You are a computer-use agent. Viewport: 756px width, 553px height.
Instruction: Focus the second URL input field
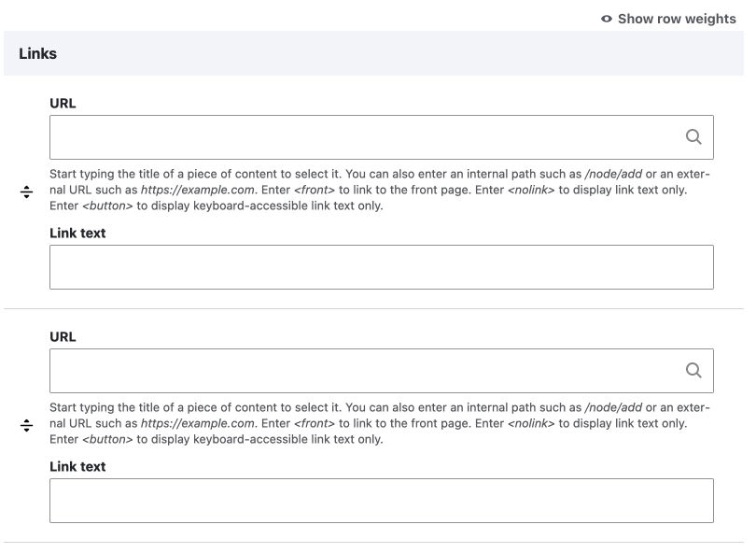[x=382, y=371]
